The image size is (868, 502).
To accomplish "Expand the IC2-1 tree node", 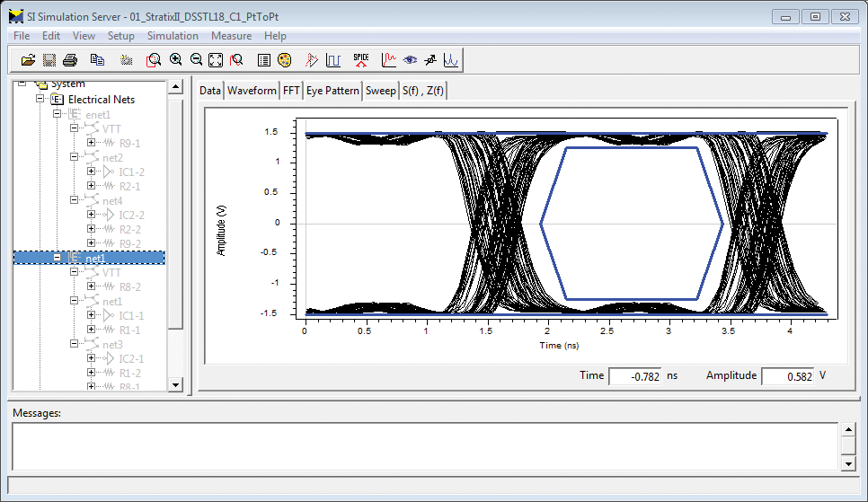I will click(x=92, y=358).
